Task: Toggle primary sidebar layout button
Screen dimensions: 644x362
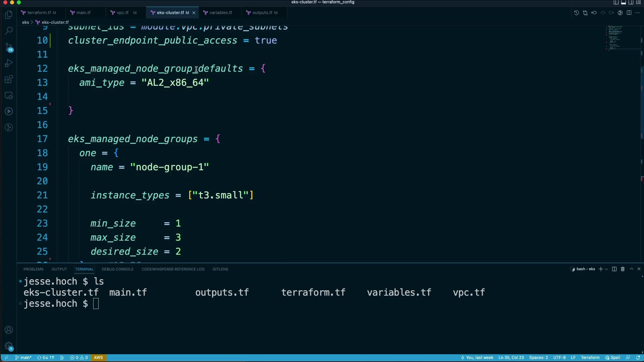Action: [x=616, y=2]
